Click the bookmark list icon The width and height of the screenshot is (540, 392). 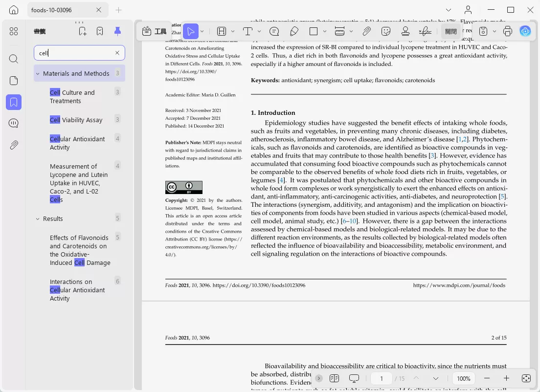(100, 31)
